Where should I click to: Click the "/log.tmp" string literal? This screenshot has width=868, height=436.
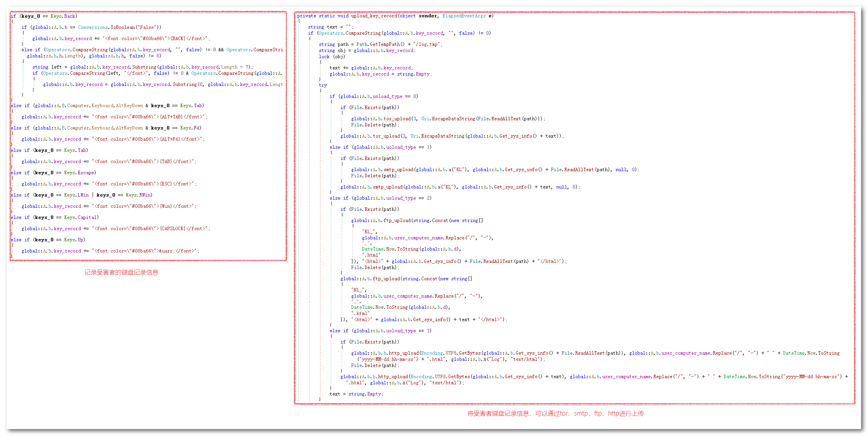[427, 44]
